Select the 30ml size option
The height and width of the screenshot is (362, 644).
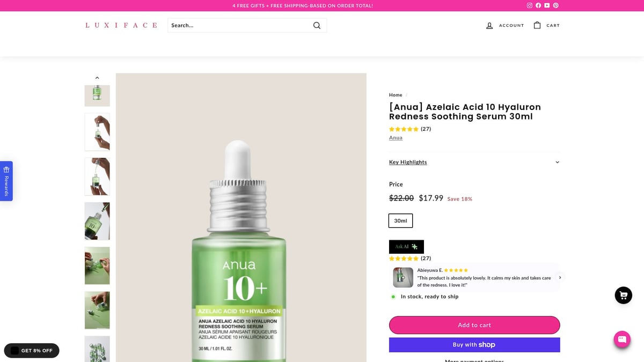coord(400,220)
